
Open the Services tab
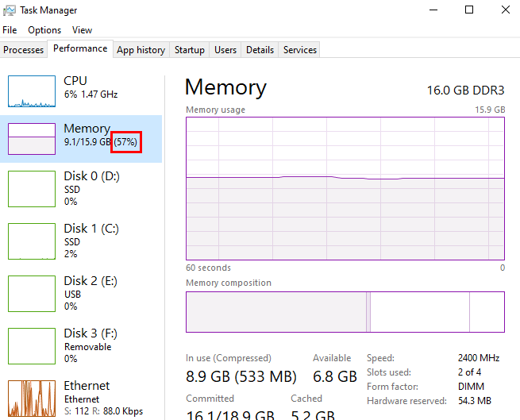pos(300,50)
